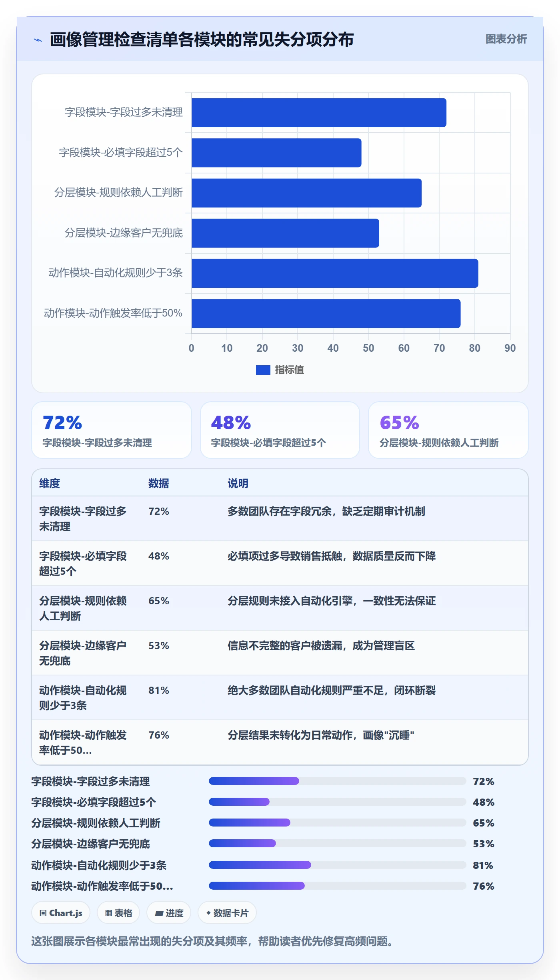Viewport: 560px width, 980px height.
Task: Click the 字段模块-必填字段超过5个 chart bar
Action: [276, 153]
